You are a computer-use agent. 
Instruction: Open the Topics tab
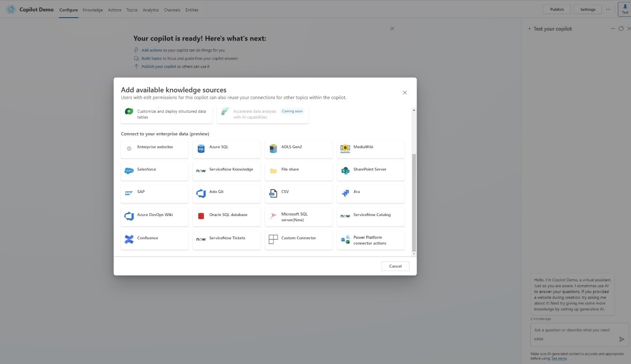pyautogui.click(x=132, y=10)
